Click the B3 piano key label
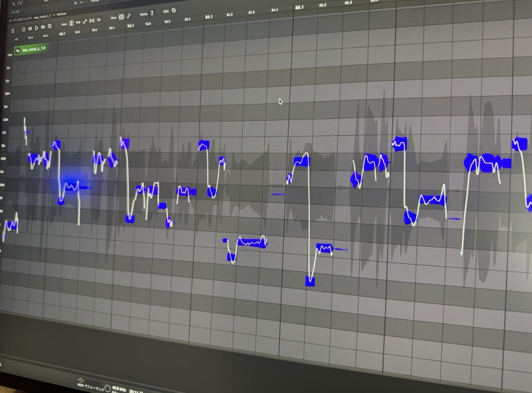 pyautogui.click(x=4, y=146)
